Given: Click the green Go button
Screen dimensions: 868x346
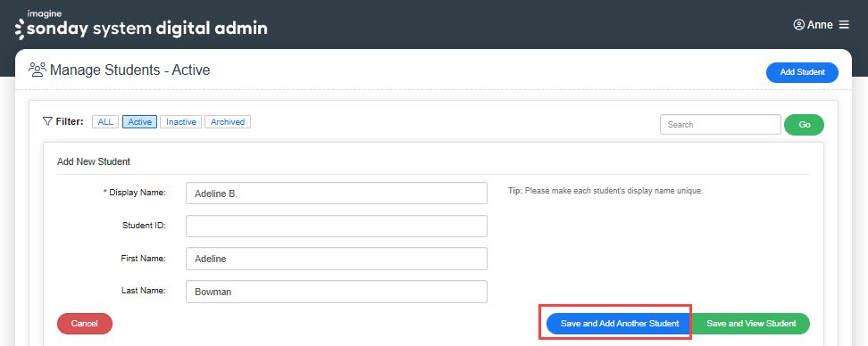Looking at the screenshot, I should 805,124.
